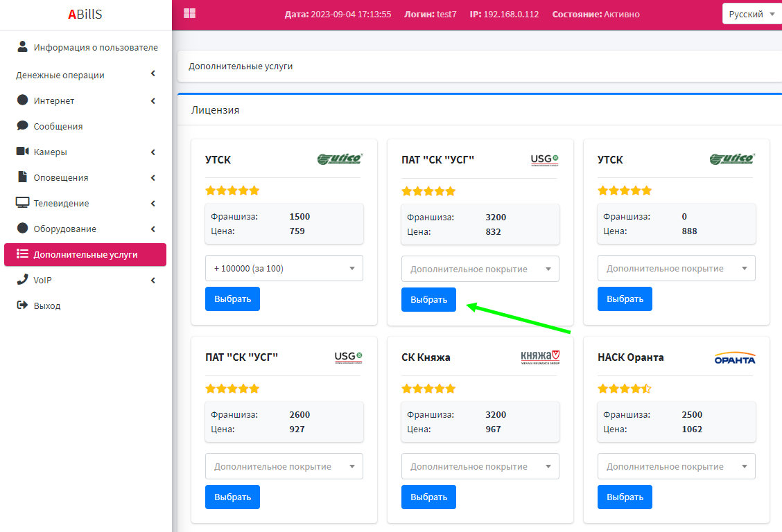Image resolution: width=782 pixels, height=532 pixels.
Task: Click the Интернет circle icon
Action: coord(22,100)
